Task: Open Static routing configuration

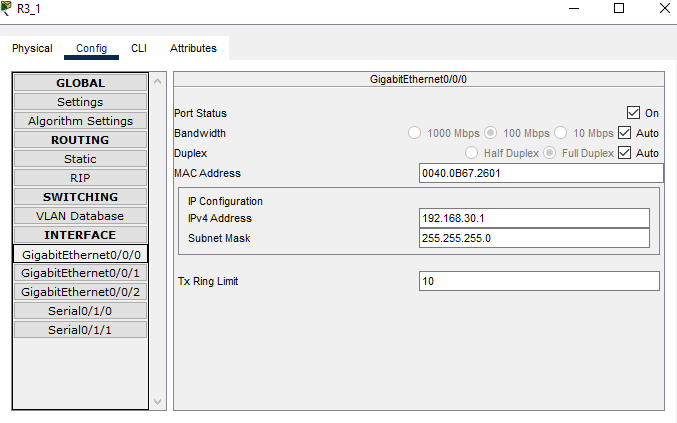Action: [80, 159]
